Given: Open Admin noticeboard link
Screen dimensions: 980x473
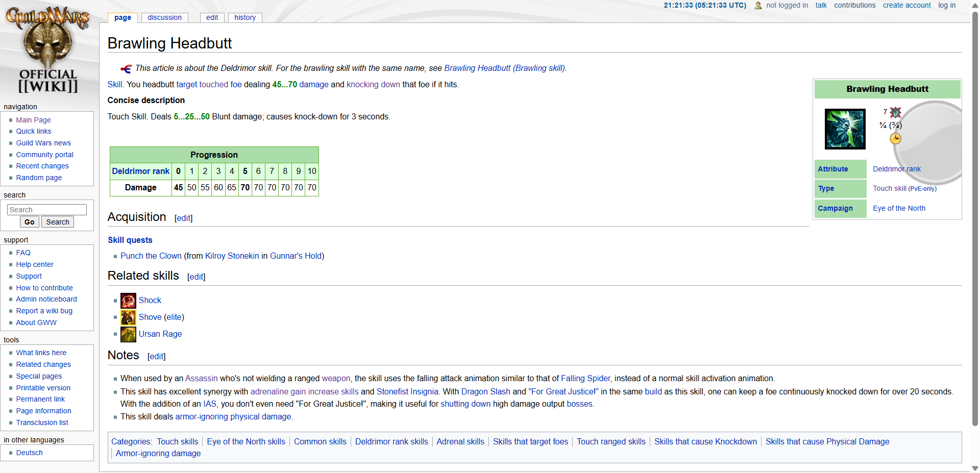Looking at the screenshot, I should click(46, 299).
